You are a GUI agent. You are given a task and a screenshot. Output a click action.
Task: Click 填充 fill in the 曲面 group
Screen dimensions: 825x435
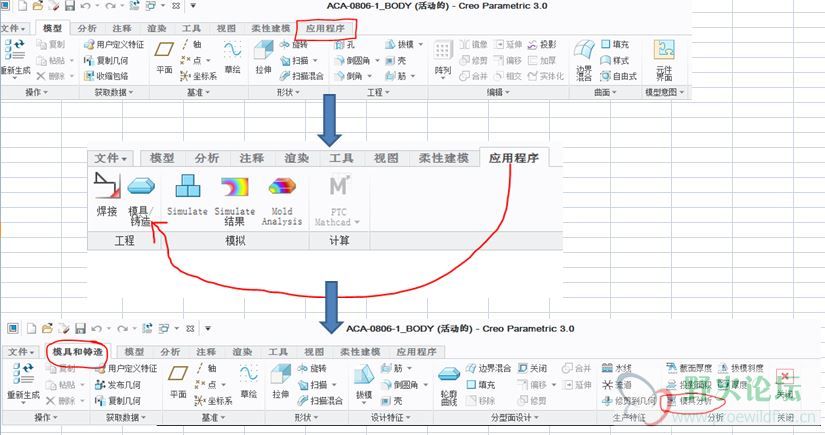(x=615, y=45)
